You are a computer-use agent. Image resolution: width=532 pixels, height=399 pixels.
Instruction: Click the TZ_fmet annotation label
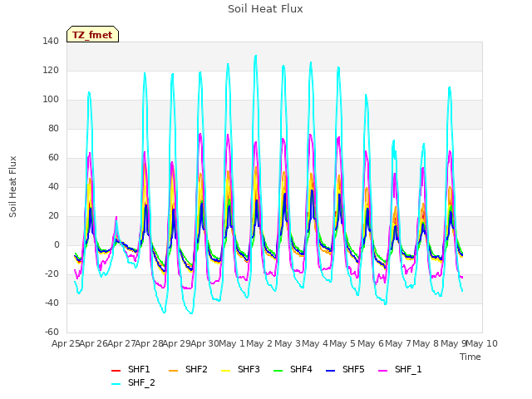click(x=92, y=35)
